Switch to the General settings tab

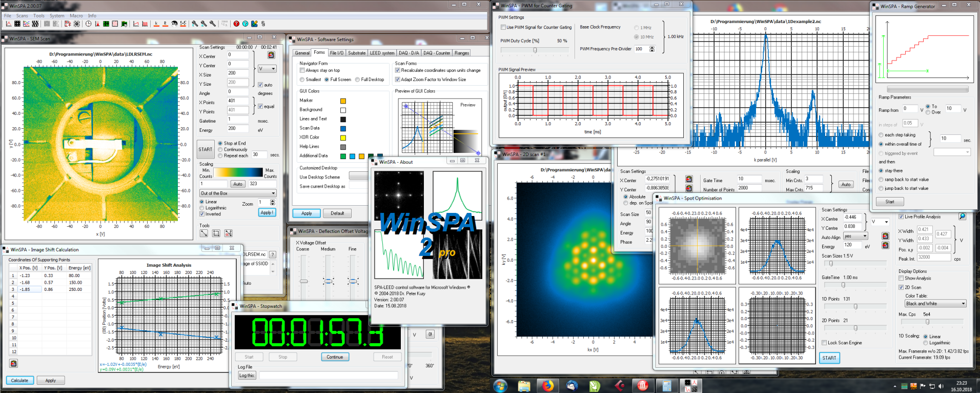coord(302,53)
